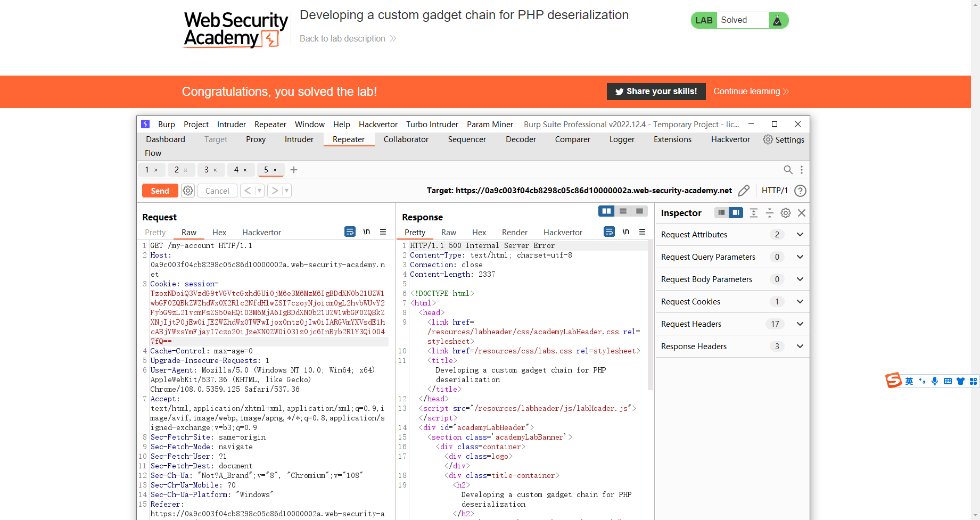Open Repeater help question mark icon
Image resolution: width=980 pixels, height=520 pixels.
click(800, 191)
